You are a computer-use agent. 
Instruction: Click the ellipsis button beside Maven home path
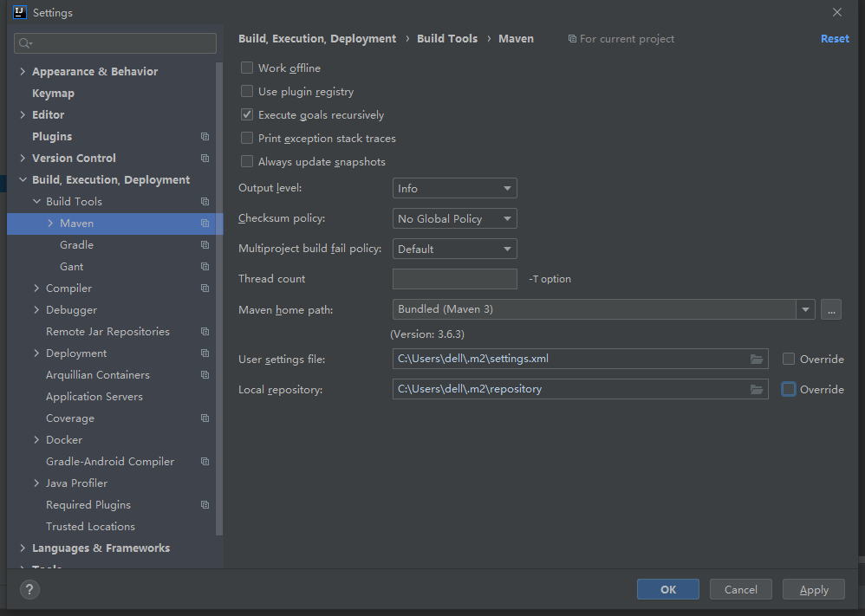pyautogui.click(x=830, y=309)
